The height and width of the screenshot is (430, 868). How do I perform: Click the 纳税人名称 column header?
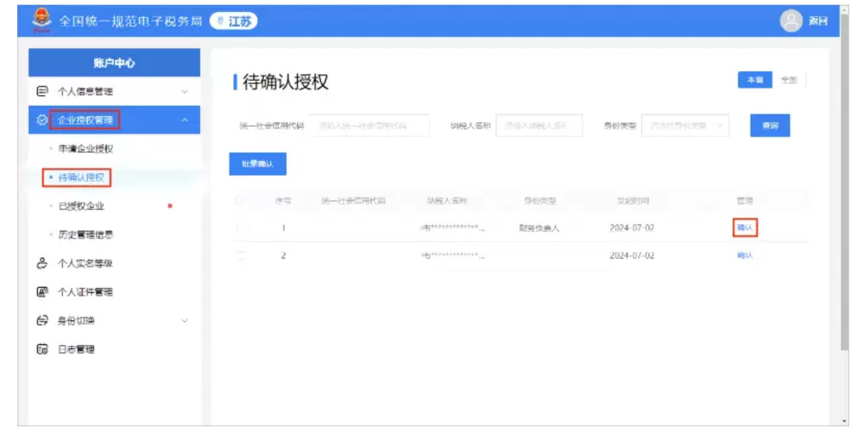point(447,200)
